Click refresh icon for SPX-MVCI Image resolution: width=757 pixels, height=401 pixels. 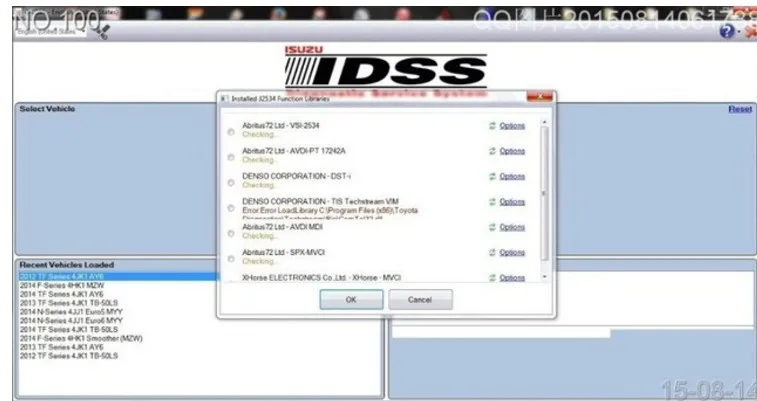pyautogui.click(x=492, y=252)
